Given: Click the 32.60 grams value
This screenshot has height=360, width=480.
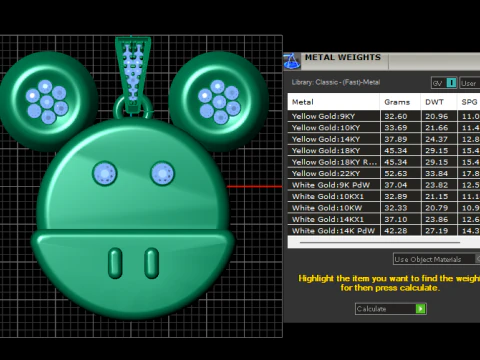Looking at the screenshot, I should click(396, 116).
